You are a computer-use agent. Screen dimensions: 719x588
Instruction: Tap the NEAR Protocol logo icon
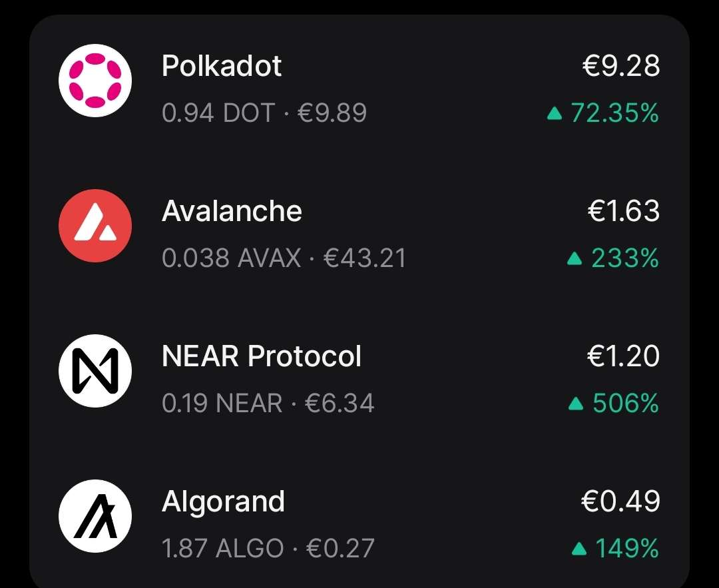pyautogui.click(x=95, y=371)
